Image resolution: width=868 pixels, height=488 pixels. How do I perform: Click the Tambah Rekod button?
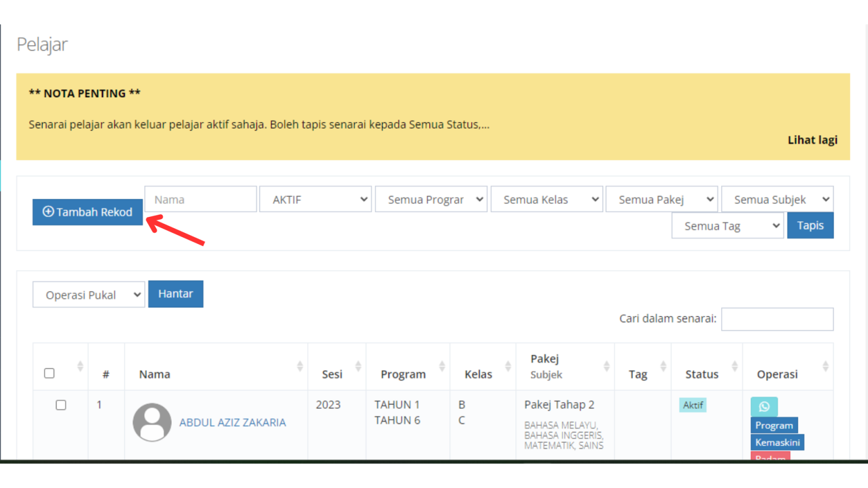[88, 212]
